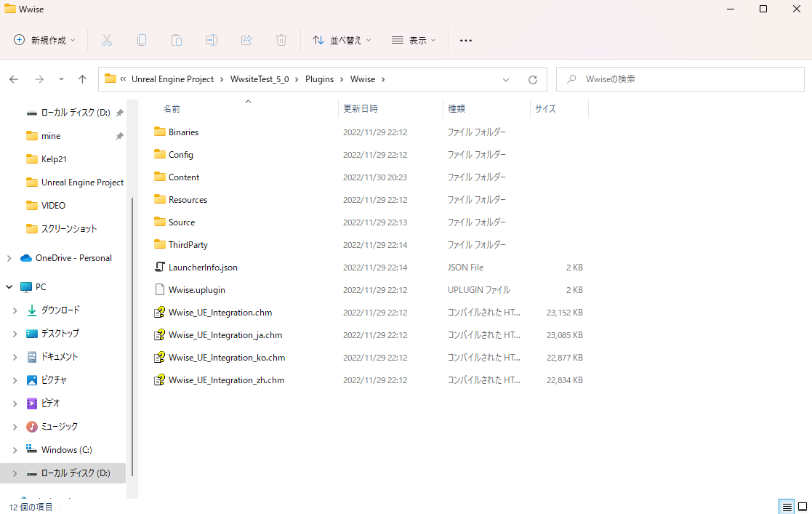Select the LauncherInfo.json file icon
The width and height of the screenshot is (812, 514).
(x=159, y=267)
